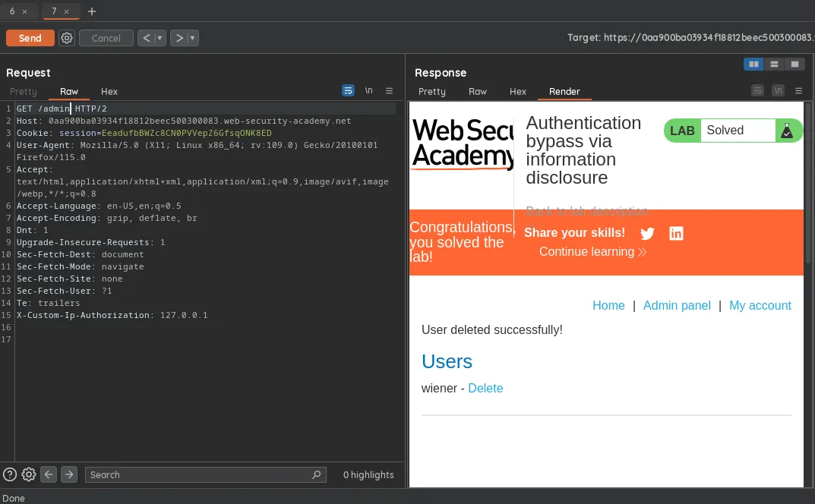Open the My account link
Viewport: 815px width, 504px height.
[x=760, y=306]
